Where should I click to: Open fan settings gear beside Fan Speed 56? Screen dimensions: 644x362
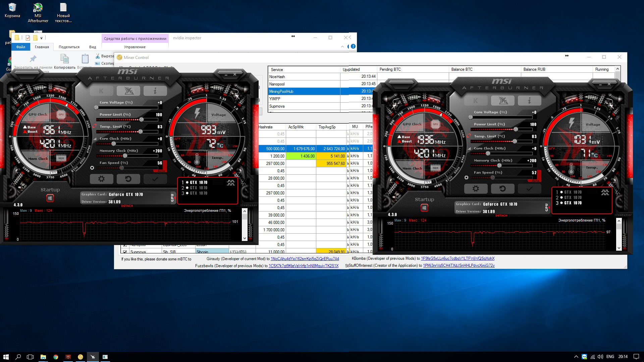coord(92,168)
